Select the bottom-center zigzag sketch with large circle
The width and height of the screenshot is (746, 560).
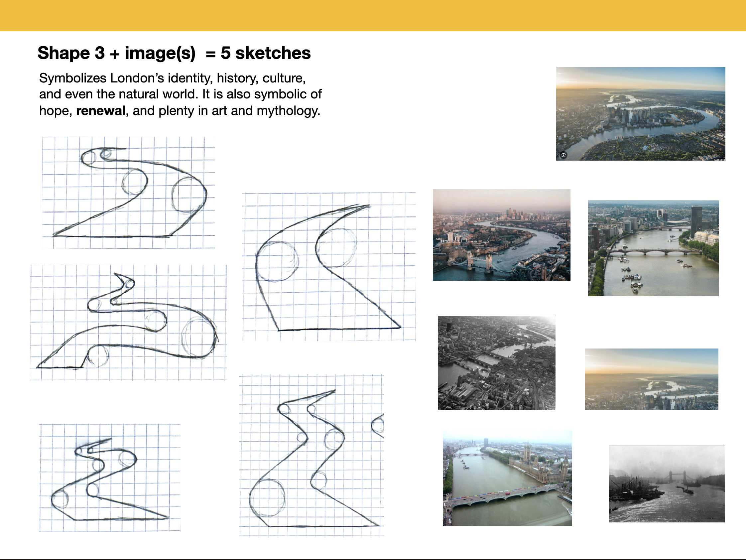[311, 456]
